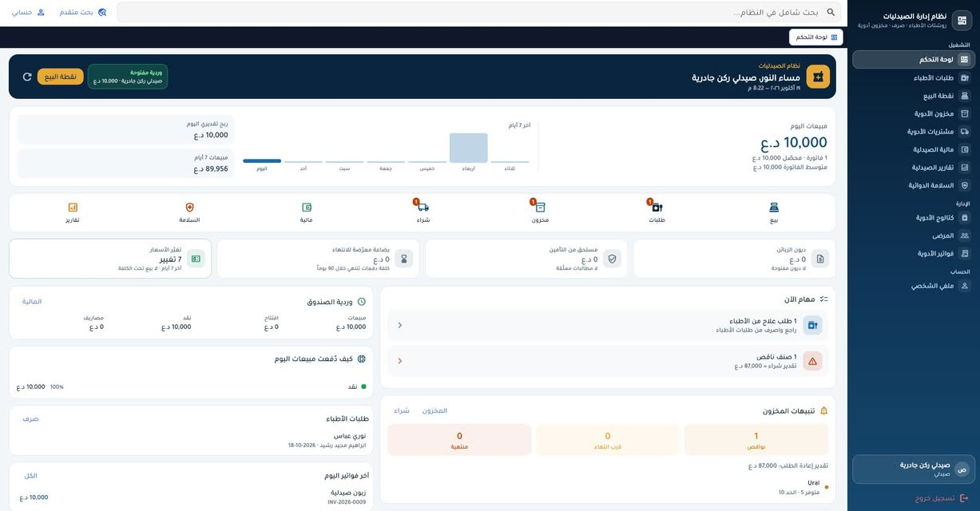Click the doctor request task icon
This screenshot has width=980, height=511.
pyautogui.click(x=812, y=325)
